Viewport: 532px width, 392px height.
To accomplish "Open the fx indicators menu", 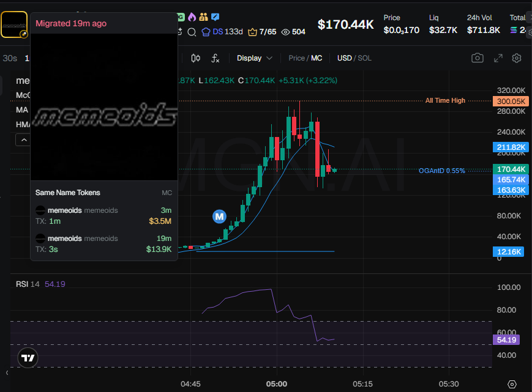I will (x=215, y=58).
